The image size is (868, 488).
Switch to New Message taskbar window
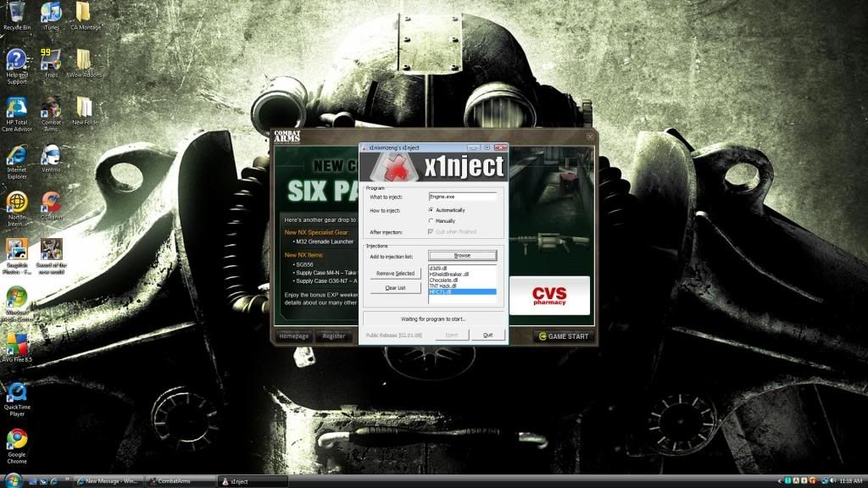pyautogui.click(x=108, y=481)
